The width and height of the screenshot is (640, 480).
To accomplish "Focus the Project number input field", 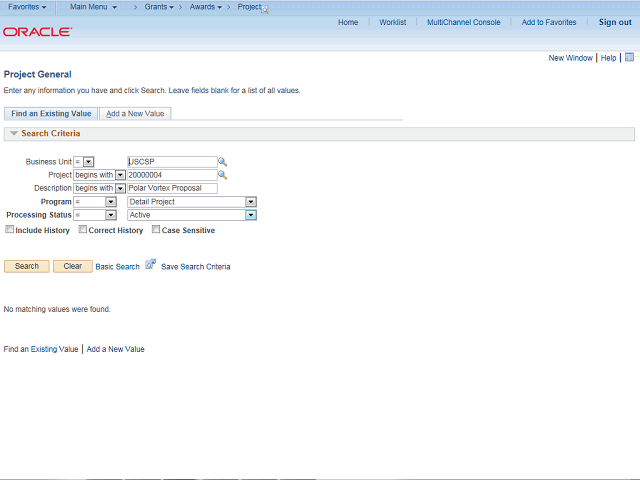I will coord(172,175).
